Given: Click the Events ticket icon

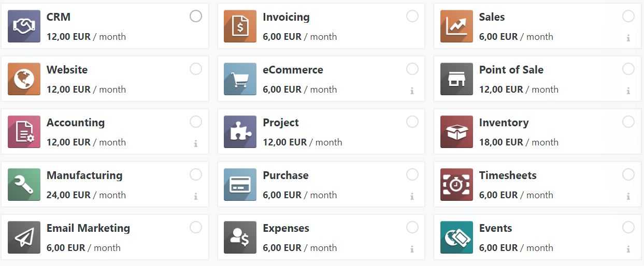Looking at the screenshot, I should pos(456,237).
